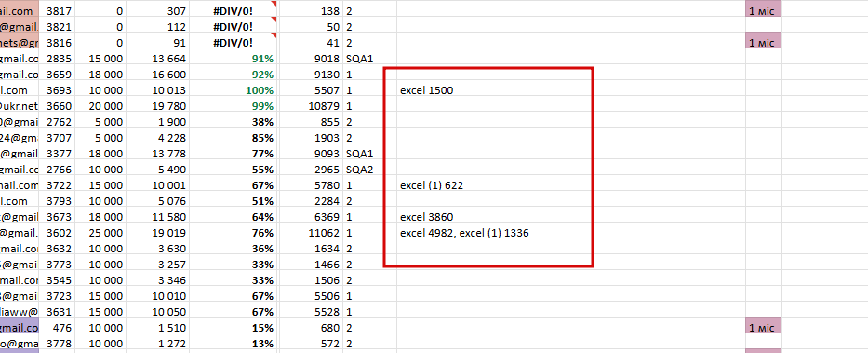The height and width of the screenshot is (353, 868).
Task: Select cell with ID 3707
Action: pos(57,138)
